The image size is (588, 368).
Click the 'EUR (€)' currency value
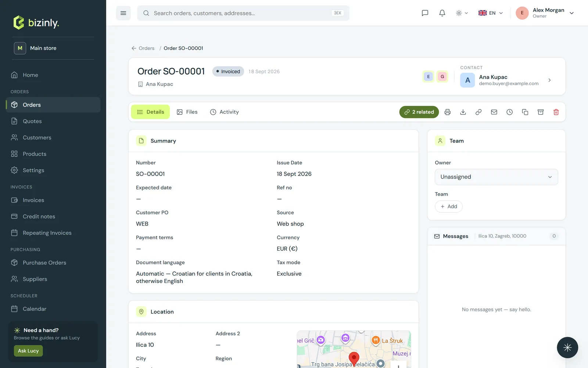click(287, 249)
